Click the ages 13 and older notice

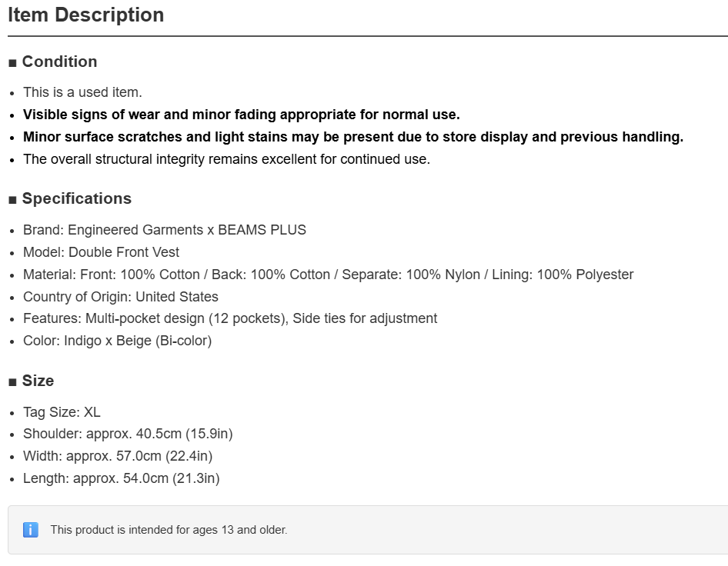point(169,530)
